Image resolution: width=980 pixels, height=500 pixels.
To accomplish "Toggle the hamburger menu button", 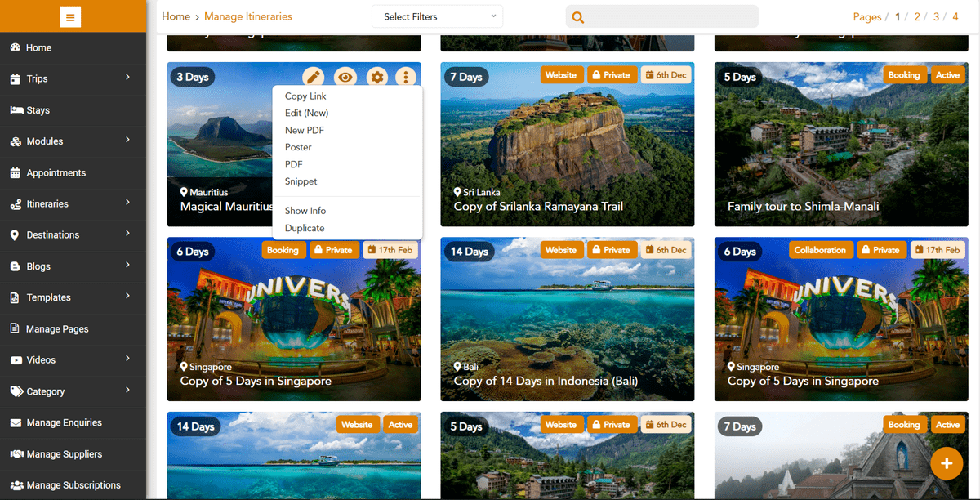I will (70, 16).
